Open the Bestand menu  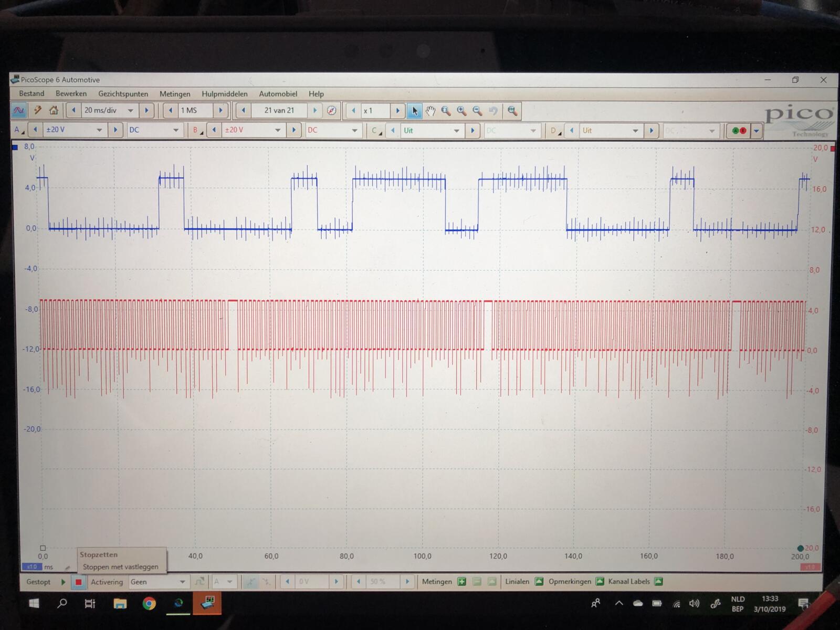click(x=31, y=93)
